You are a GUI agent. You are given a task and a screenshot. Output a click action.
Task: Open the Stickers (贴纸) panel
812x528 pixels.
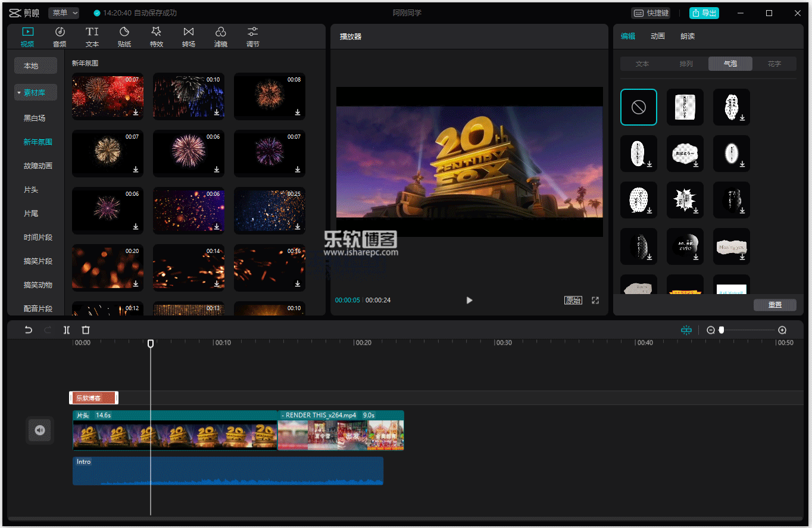click(124, 36)
